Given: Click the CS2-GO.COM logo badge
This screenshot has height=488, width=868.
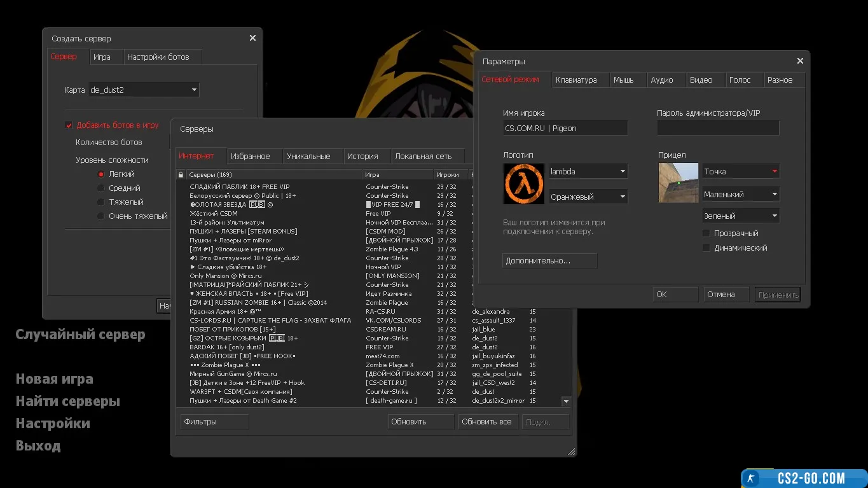Looking at the screenshot, I should (x=804, y=478).
